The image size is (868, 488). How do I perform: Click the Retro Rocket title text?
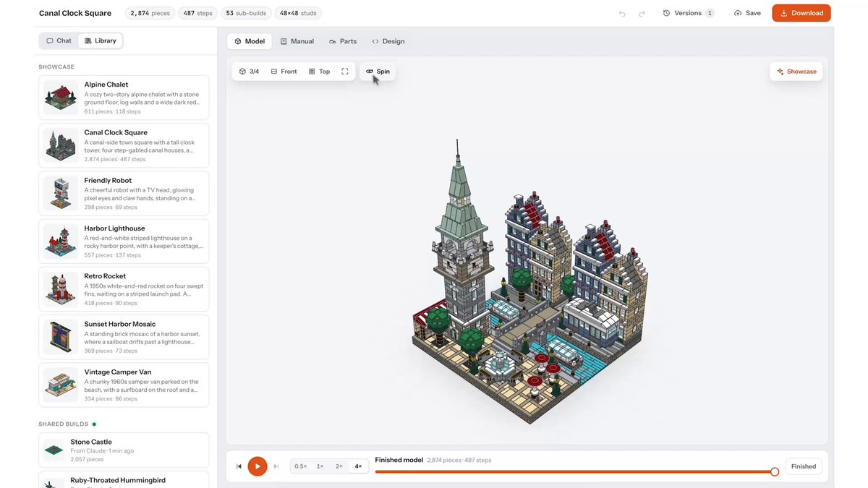tap(105, 276)
